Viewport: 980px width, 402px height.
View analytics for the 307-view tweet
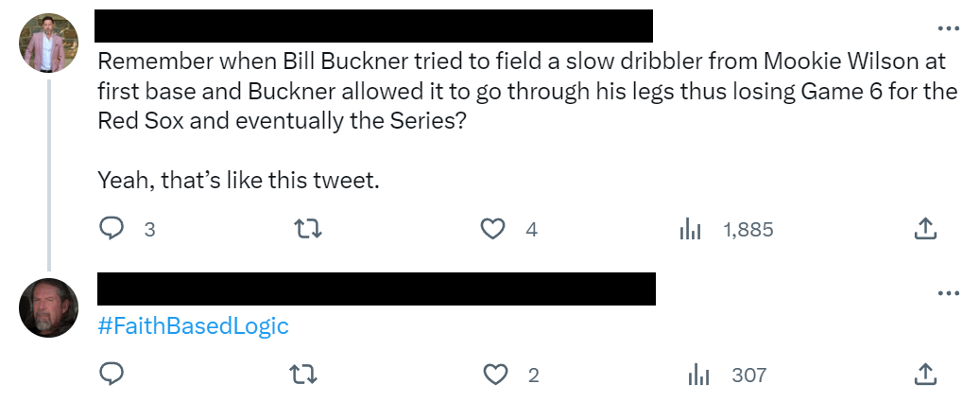[x=696, y=376]
